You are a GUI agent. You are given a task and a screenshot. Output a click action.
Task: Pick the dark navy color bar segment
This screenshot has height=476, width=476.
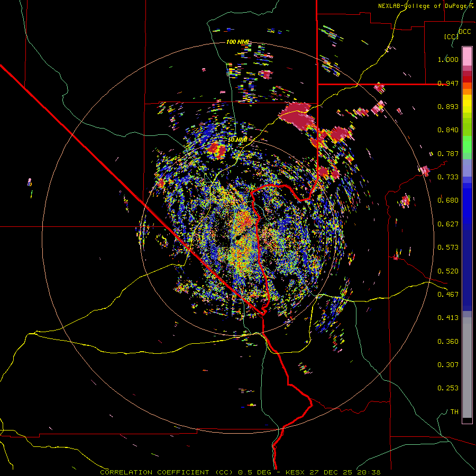[x=467, y=268]
